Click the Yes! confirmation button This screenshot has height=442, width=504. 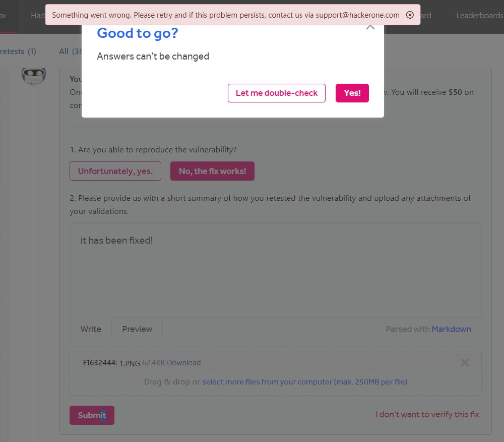coord(352,93)
